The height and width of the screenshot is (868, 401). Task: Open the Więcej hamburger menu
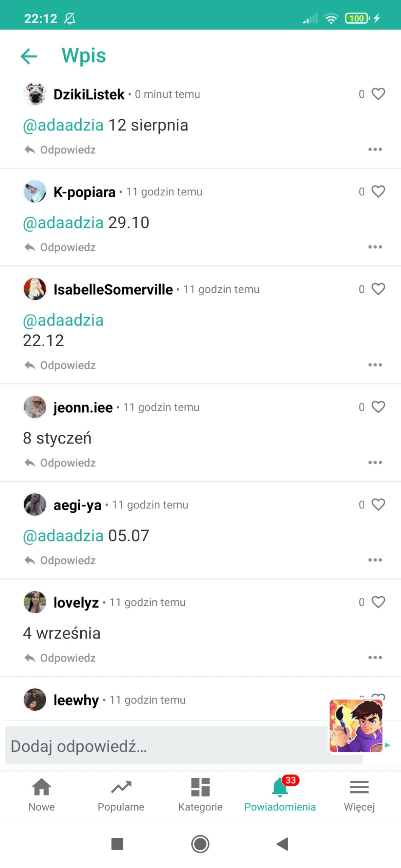(359, 795)
